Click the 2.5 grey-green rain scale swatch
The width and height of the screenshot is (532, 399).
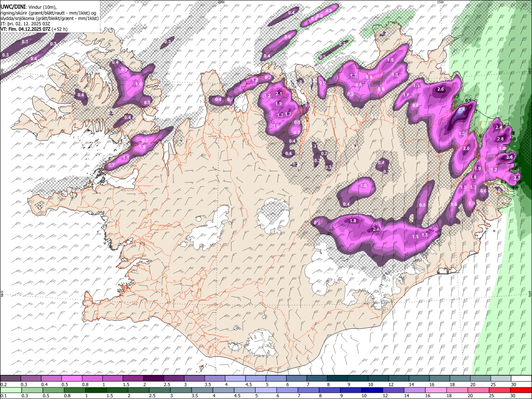pos(160,390)
